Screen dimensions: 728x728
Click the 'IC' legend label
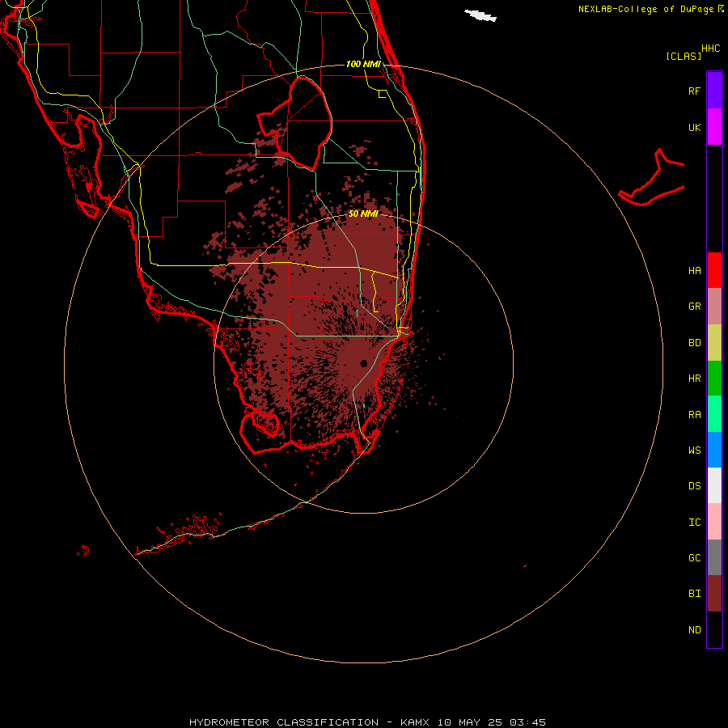coord(694,522)
